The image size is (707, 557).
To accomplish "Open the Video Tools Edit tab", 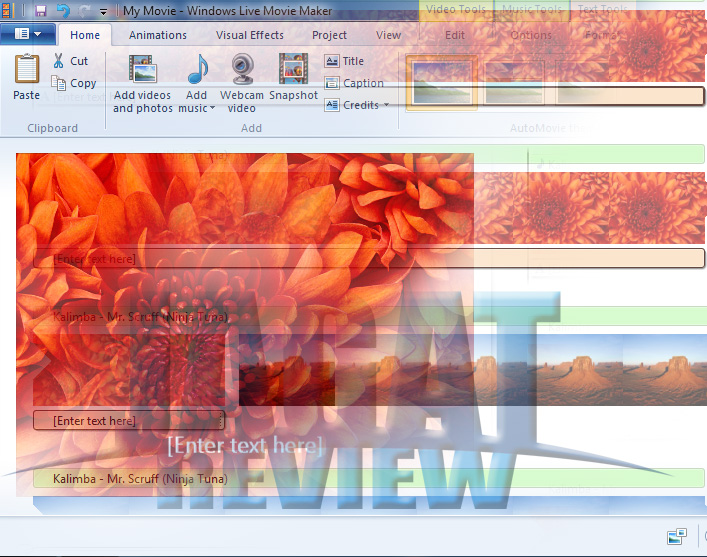I will click(455, 35).
